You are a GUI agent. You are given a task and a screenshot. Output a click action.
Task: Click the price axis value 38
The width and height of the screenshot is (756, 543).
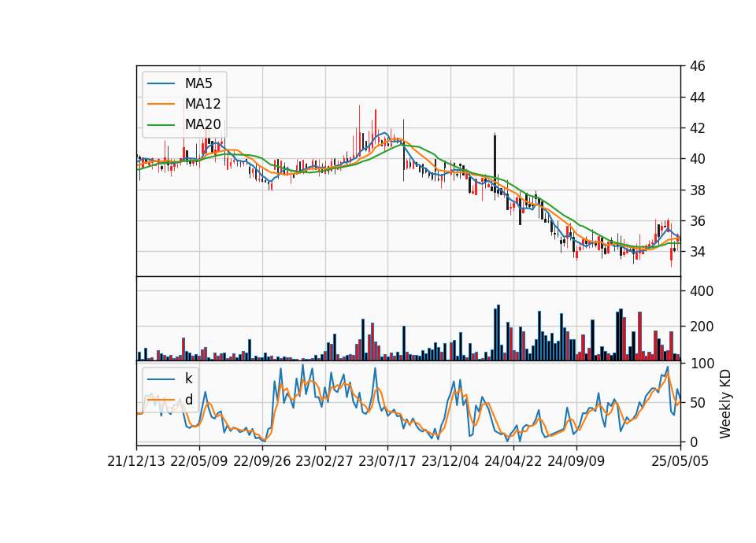click(697, 190)
